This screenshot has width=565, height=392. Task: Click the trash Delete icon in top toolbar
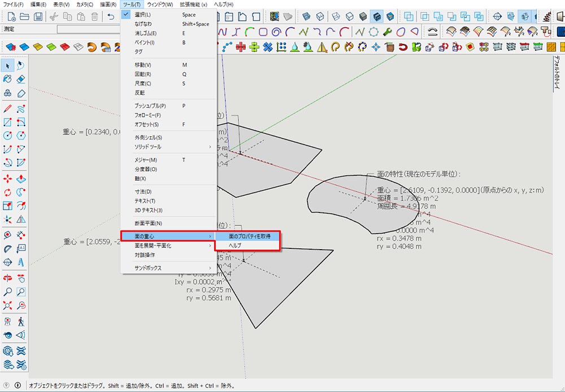pyautogui.click(x=94, y=16)
